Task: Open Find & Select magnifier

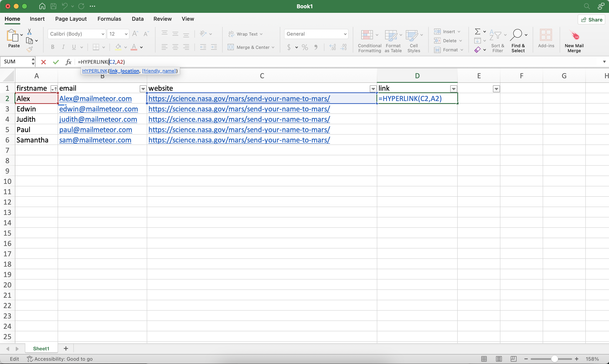Action: (x=518, y=41)
